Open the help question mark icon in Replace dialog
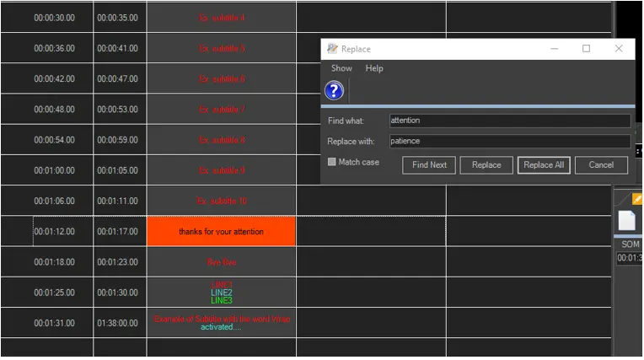This screenshot has width=644, height=360. [x=334, y=90]
